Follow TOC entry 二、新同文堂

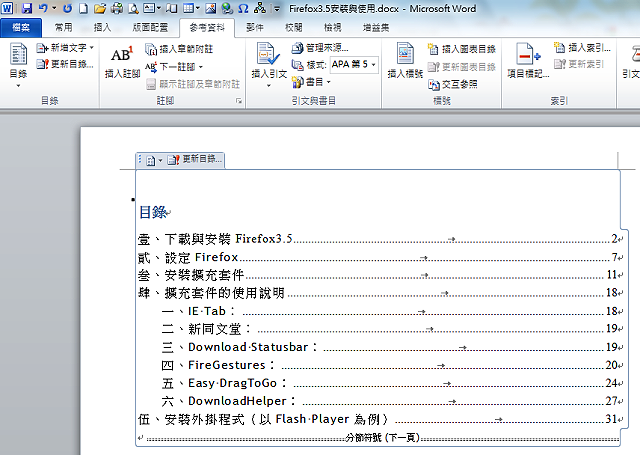coord(389,329)
